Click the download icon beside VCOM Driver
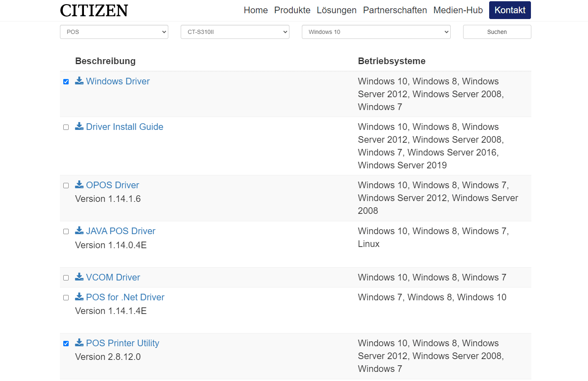 tap(79, 277)
